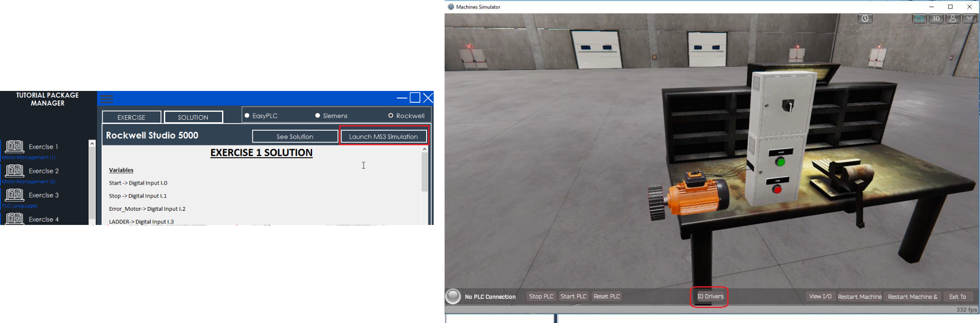This screenshot has width=980, height=323.
Task: Click the Stop PLC button
Action: [541, 296]
